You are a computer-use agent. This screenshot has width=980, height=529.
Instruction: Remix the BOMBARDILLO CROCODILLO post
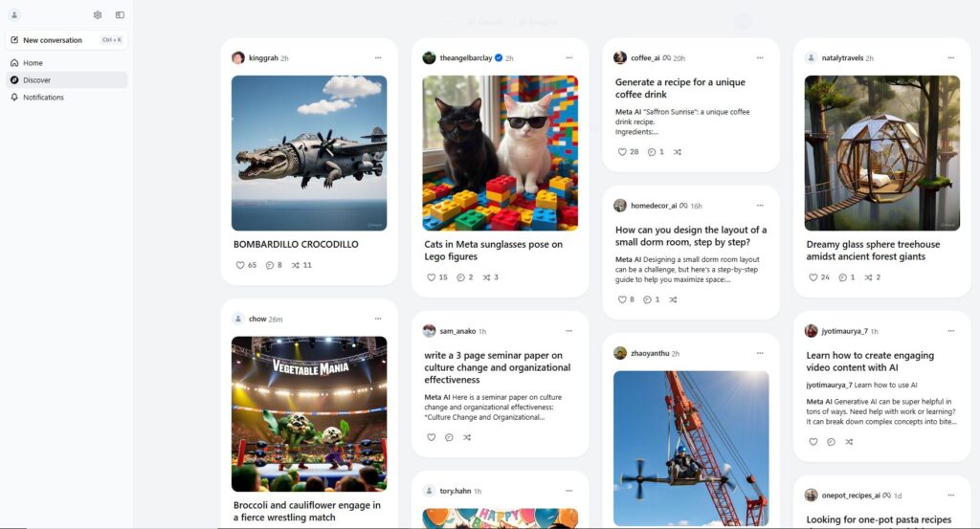click(x=296, y=265)
